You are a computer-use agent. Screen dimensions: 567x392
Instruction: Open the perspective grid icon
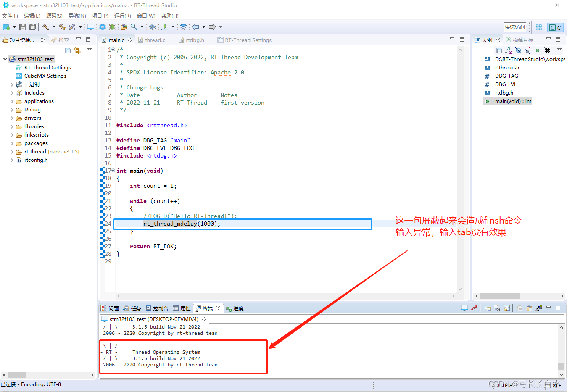coord(539,27)
